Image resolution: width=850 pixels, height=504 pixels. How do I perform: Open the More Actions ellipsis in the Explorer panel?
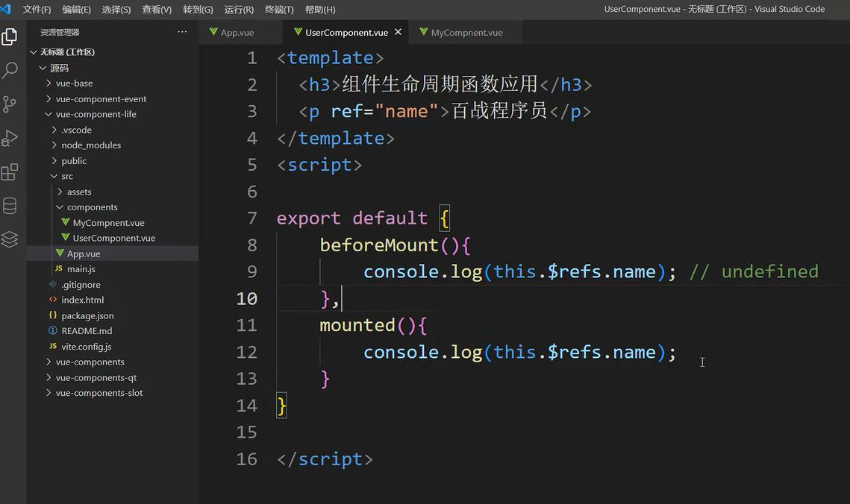pos(181,32)
